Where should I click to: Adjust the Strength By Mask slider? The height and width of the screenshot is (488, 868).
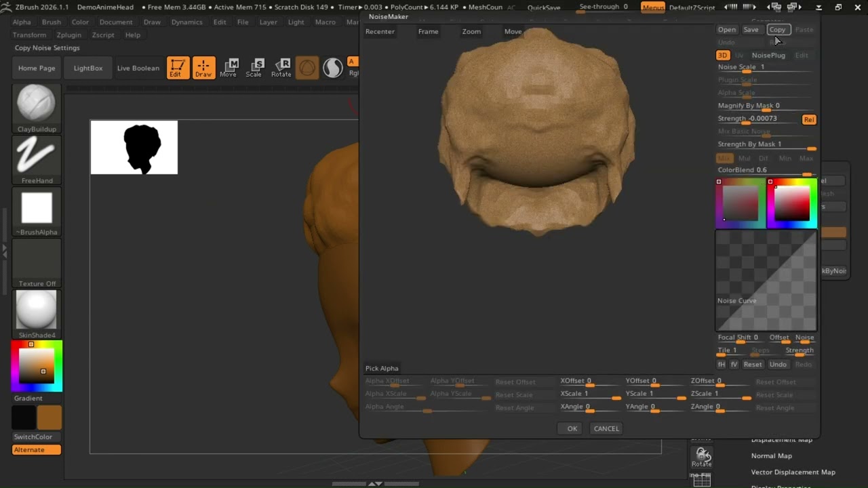[x=766, y=145]
